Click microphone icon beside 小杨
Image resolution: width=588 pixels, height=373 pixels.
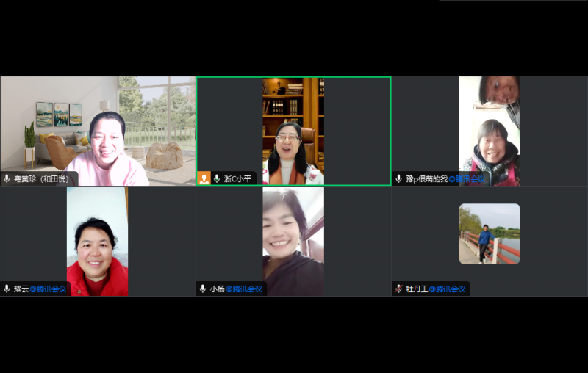202,289
